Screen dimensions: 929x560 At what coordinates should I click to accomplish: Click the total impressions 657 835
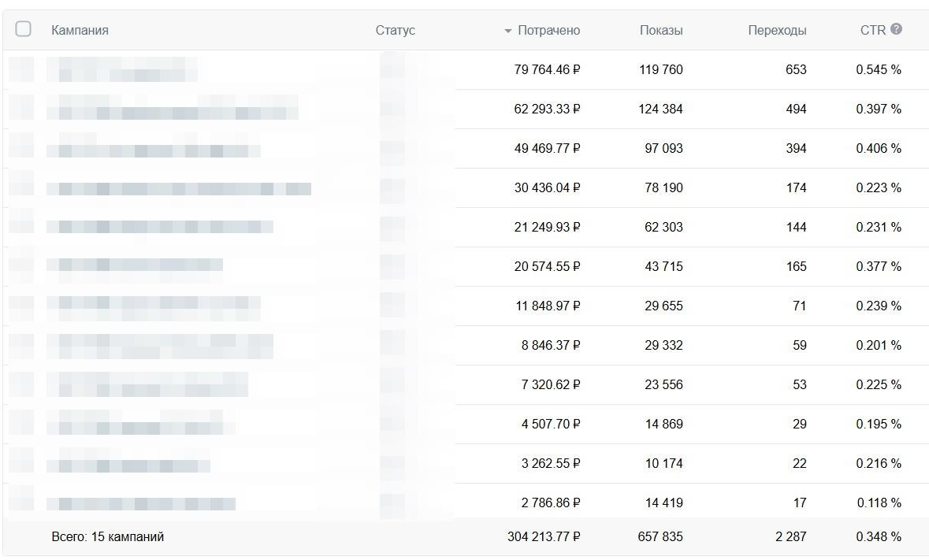click(660, 537)
